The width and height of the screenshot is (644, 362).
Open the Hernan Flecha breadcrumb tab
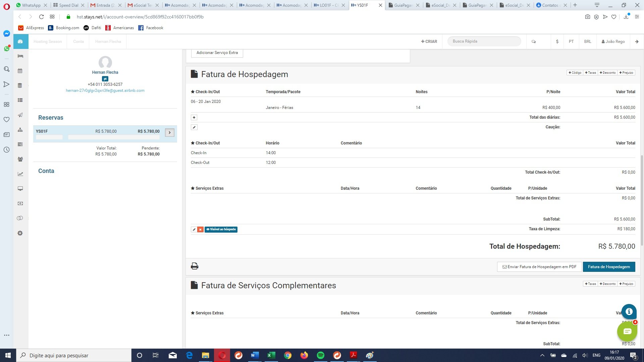(108, 42)
